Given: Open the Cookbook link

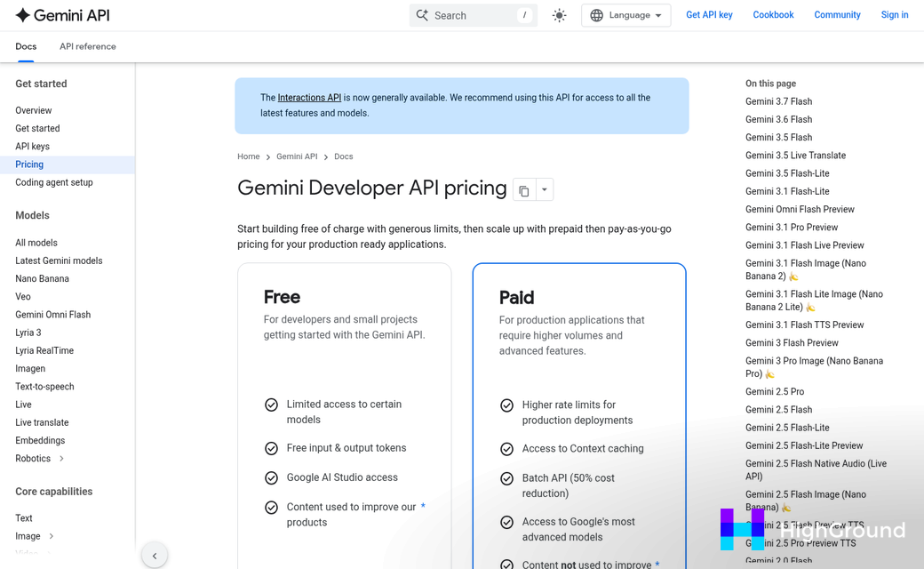Looking at the screenshot, I should point(773,15).
